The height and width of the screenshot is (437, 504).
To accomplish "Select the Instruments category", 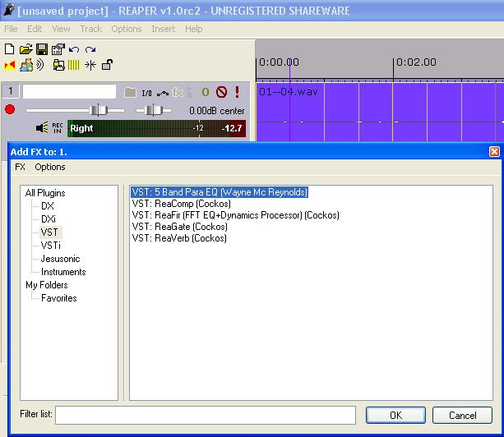I will (x=63, y=272).
